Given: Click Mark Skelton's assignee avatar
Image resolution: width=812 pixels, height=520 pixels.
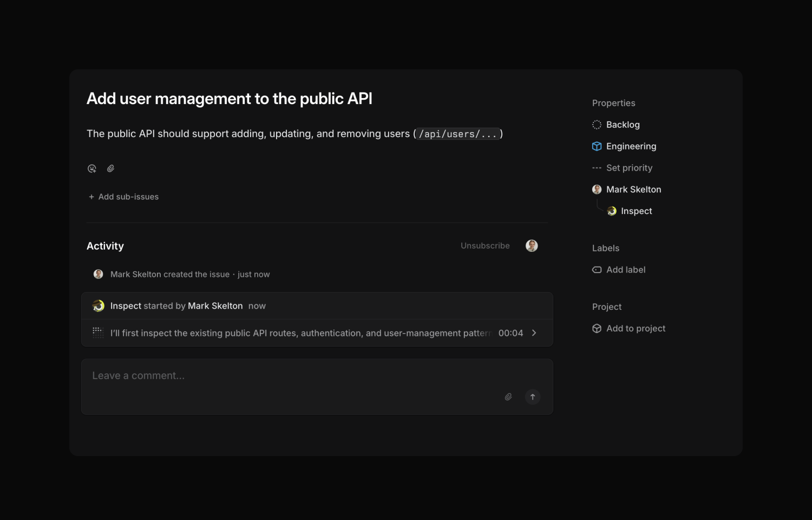Looking at the screenshot, I should click(x=597, y=190).
